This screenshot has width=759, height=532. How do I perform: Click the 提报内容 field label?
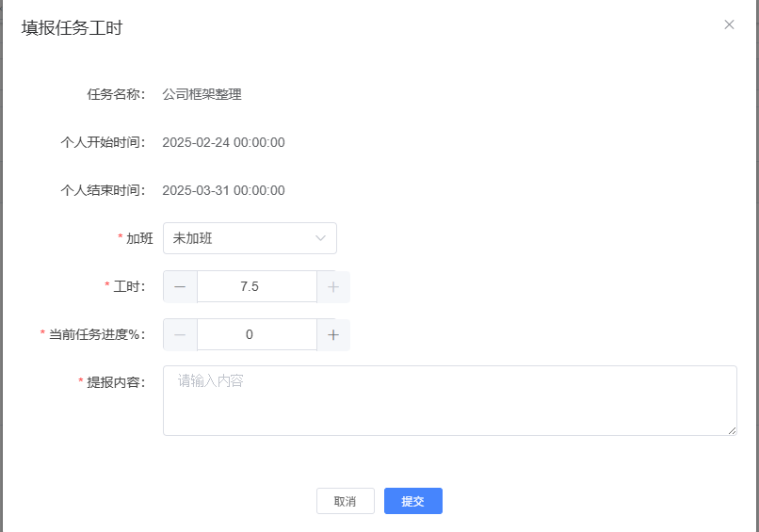[x=116, y=382]
